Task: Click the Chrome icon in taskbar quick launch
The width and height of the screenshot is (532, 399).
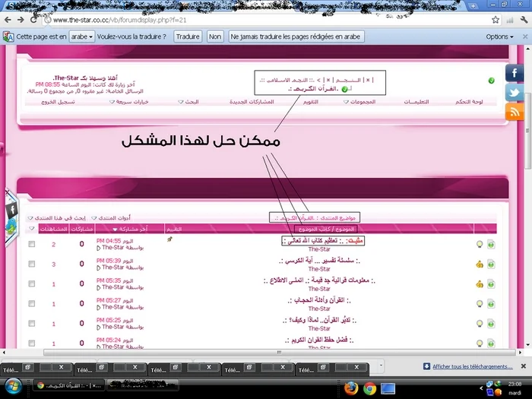Action: 369,388
